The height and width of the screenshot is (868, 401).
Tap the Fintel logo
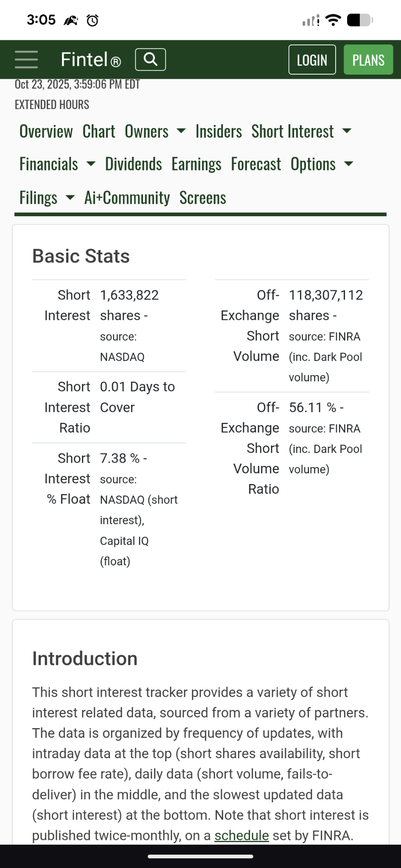pyautogui.click(x=91, y=60)
